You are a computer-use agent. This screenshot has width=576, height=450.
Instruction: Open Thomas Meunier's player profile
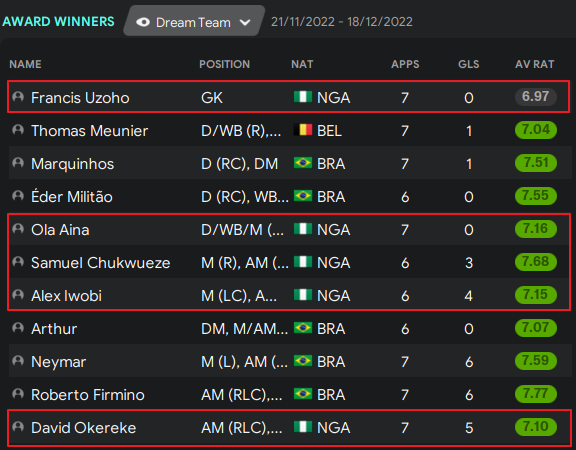(90, 131)
